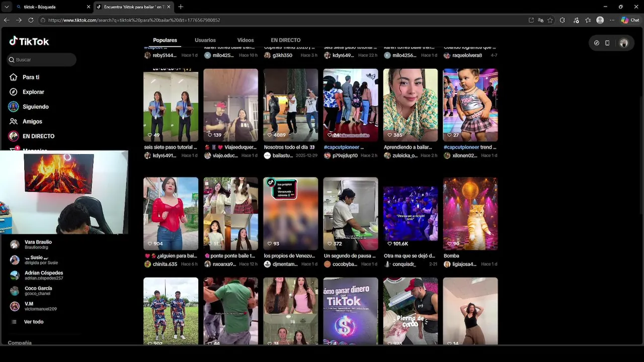Switch to Populares tab

click(165, 40)
